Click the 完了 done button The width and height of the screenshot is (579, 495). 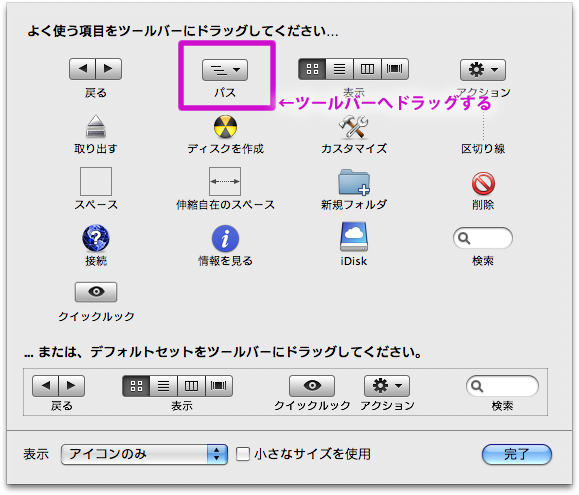point(517,454)
